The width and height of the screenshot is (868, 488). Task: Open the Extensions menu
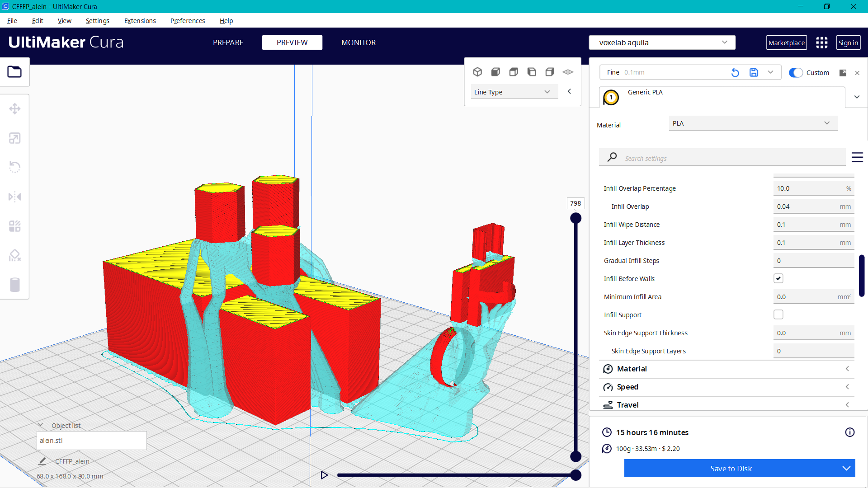pyautogui.click(x=140, y=21)
